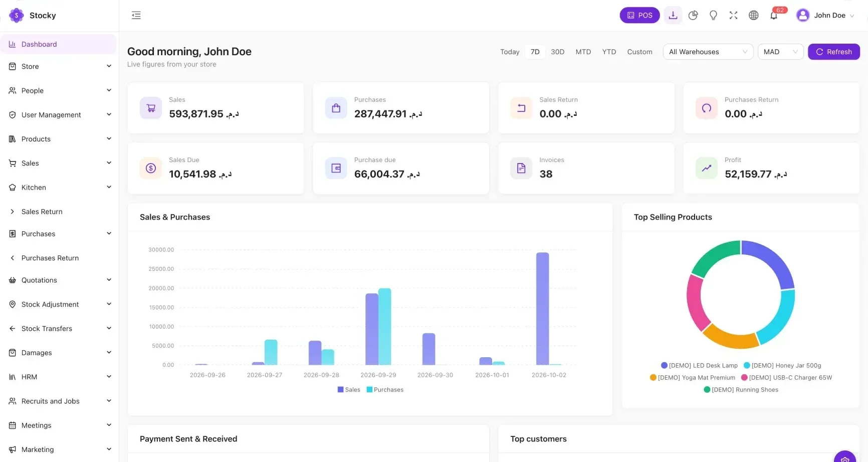
Task: Toggle Sales series in chart legend
Action: 349,390
